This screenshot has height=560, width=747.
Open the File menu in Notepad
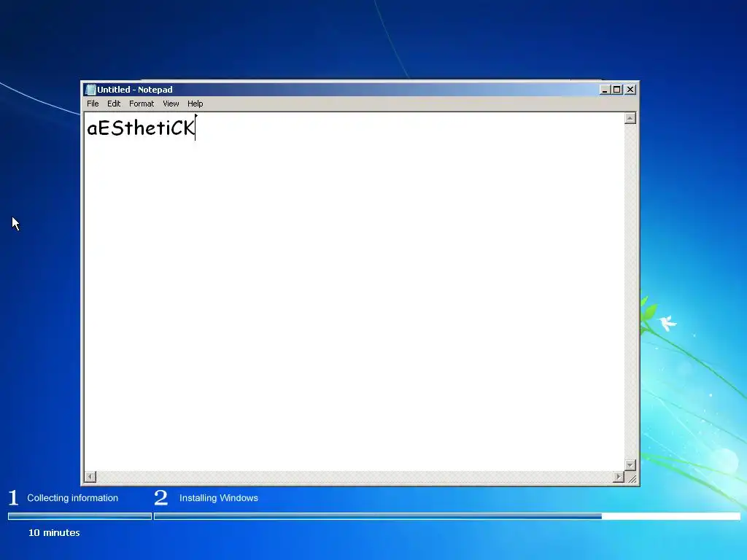pyautogui.click(x=93, y=104)
